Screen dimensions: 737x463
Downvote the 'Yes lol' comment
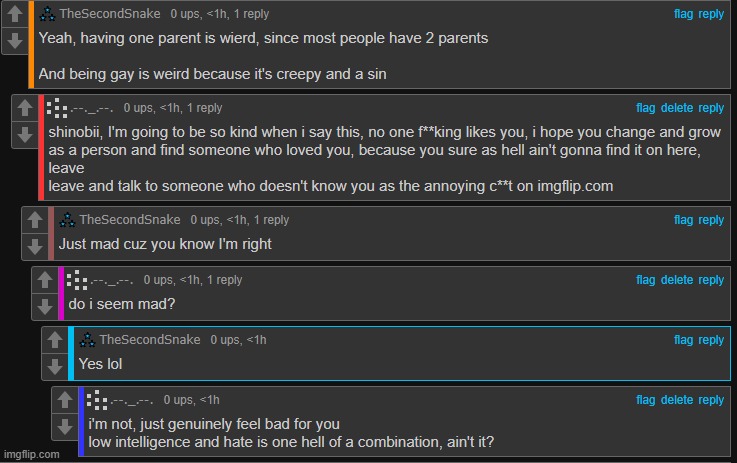[55, 365]
